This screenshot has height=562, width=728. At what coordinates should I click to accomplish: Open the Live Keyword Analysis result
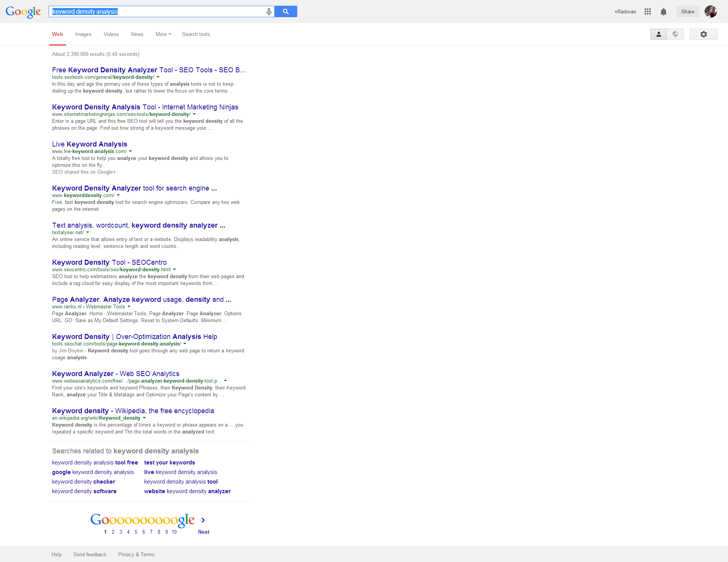coord(90,144)
